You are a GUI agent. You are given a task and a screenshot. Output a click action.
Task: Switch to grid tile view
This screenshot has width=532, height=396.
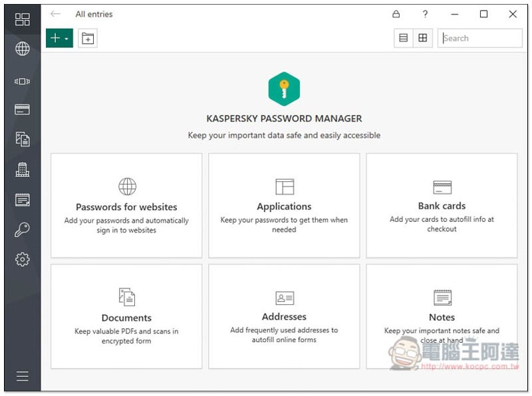coord(422,39)
